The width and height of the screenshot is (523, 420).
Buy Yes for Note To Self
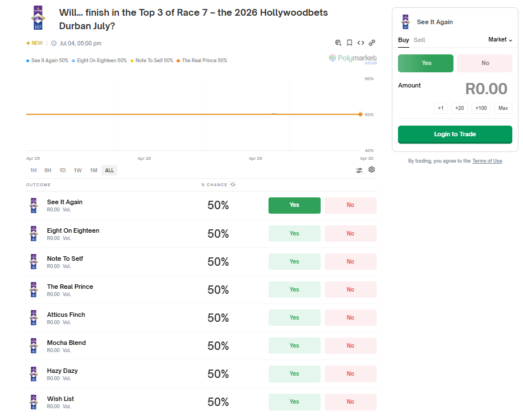click(x=294, y=261)
